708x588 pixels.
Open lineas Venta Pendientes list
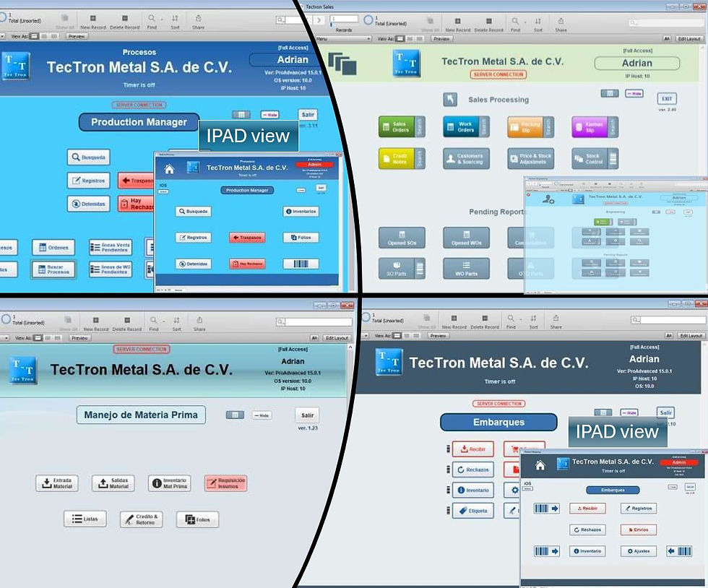pyautogui.click(x=111, y=248)
